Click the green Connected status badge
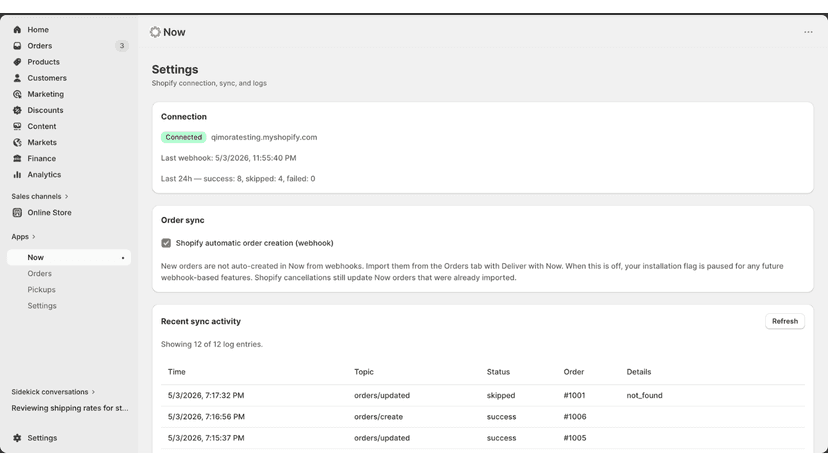The width and height of the screenshot is (828, 466). 183,137
